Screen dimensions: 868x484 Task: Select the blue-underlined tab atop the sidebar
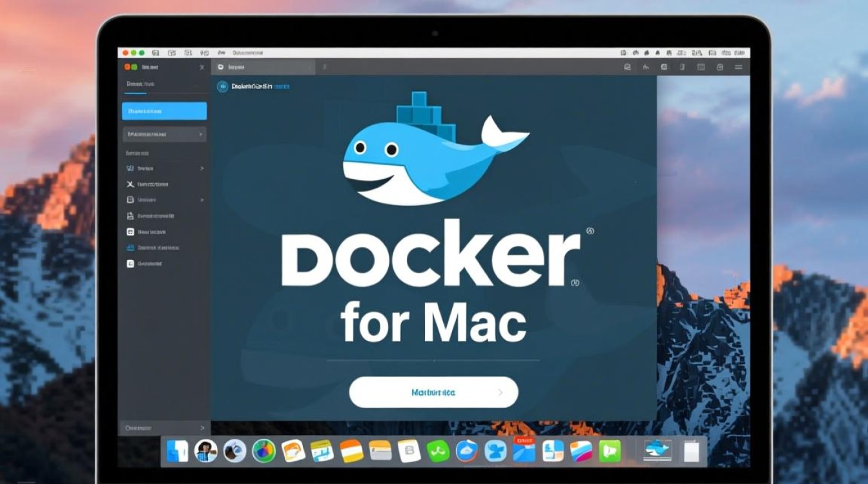coord(140,85)
